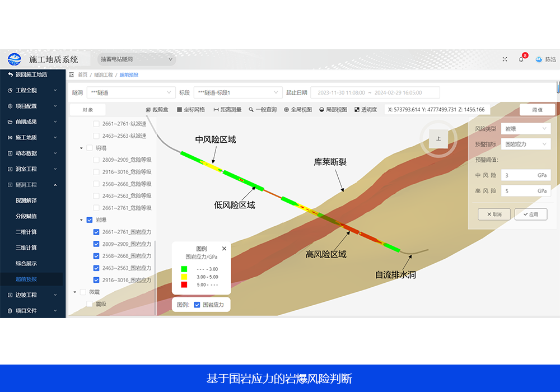Switch to 局部视图 local view
Image resolution: width=560 pixels, height=392 pixels.
coord(333,110)
